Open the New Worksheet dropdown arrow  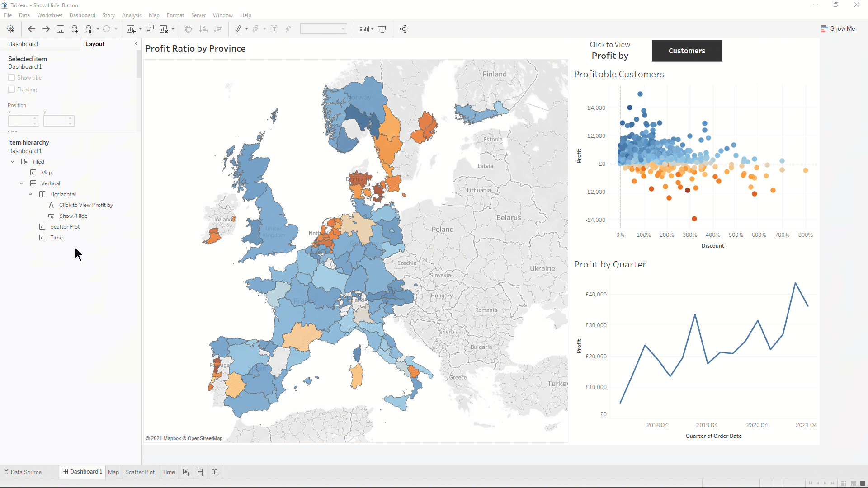pos(140,29)
